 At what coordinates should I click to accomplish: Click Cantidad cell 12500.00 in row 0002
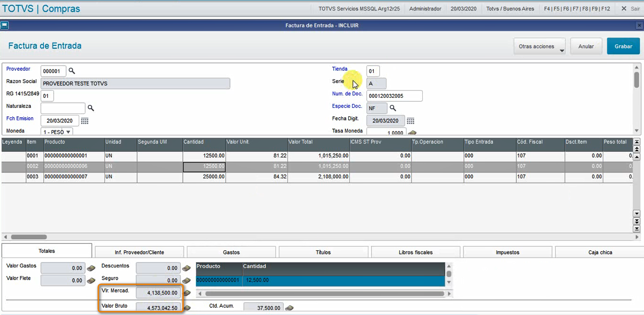coord(204,167)
